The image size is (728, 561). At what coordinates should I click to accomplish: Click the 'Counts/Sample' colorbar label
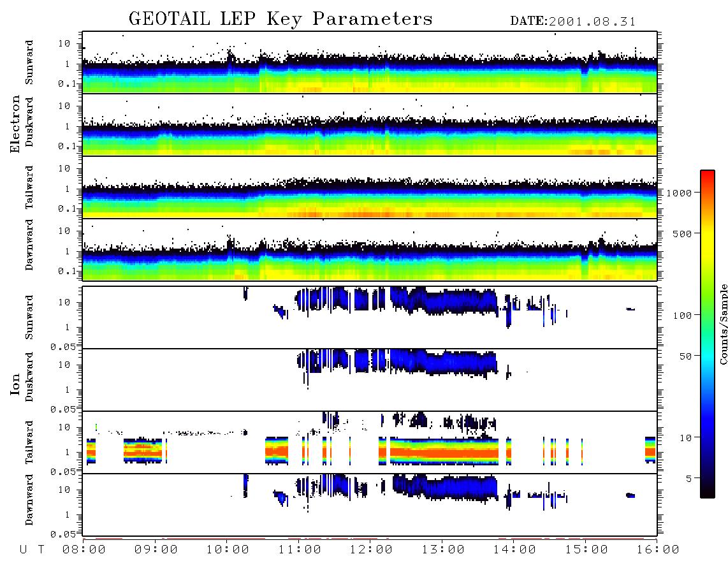(x=723, y=324)
